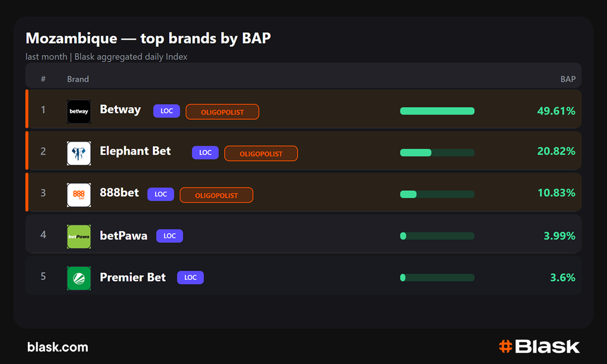The image size is (607, 364).
Task: Click the Betway brand logo icon
Action: point(79,111)
